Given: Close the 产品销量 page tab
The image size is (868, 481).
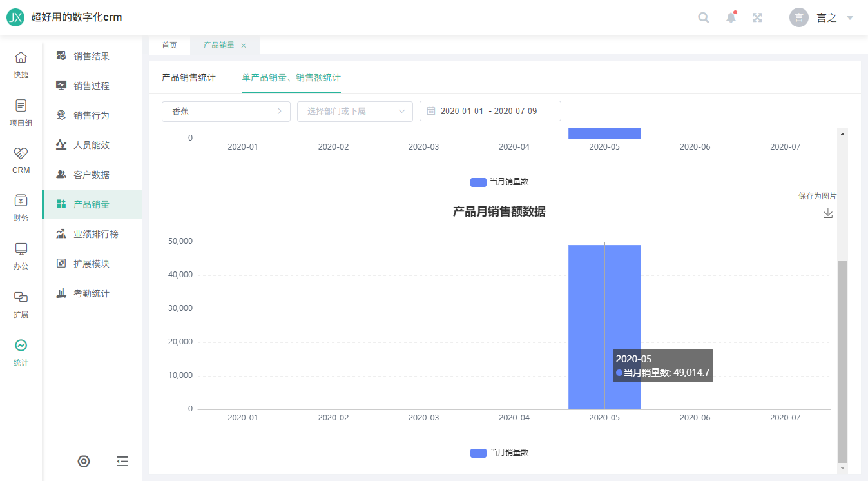Looking at the screenshot, I should coord(244,46).
